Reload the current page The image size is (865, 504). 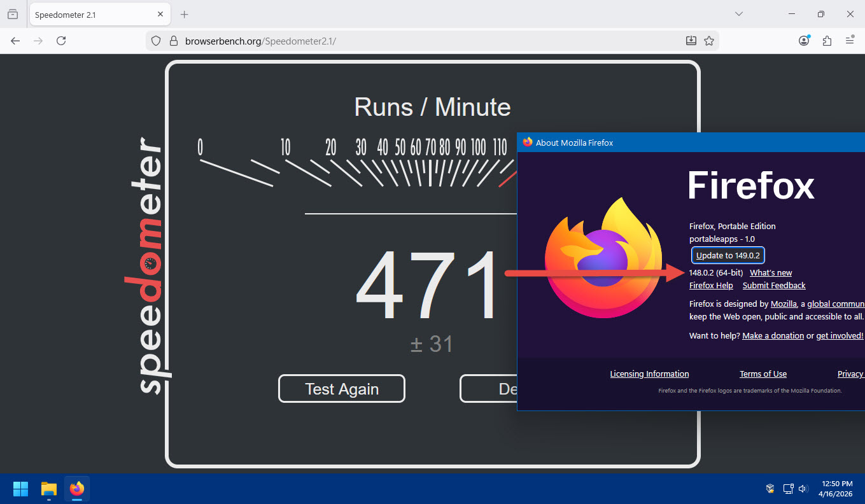click(61, 41)
